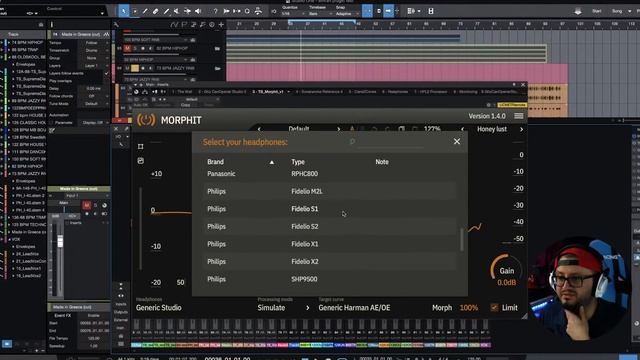Select Philips Fidelio X2 headphones row
Viewport: 640px width, 360px height.
[x=329, y=262]
